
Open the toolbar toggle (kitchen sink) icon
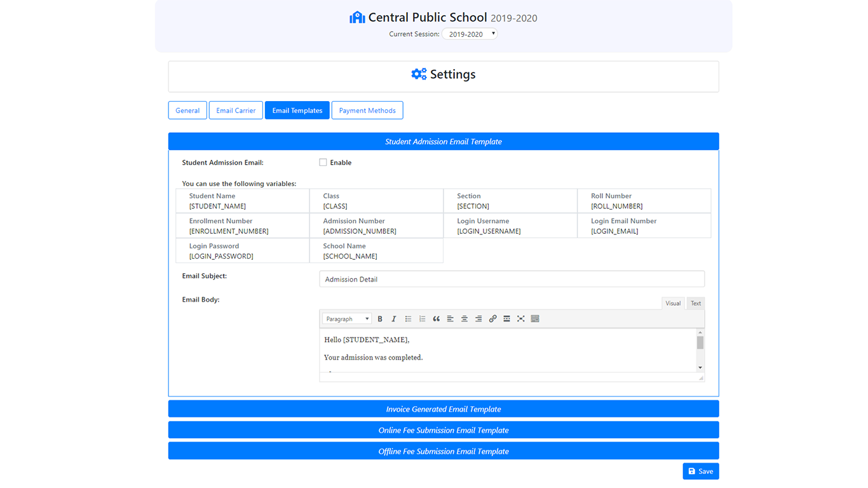535,319
